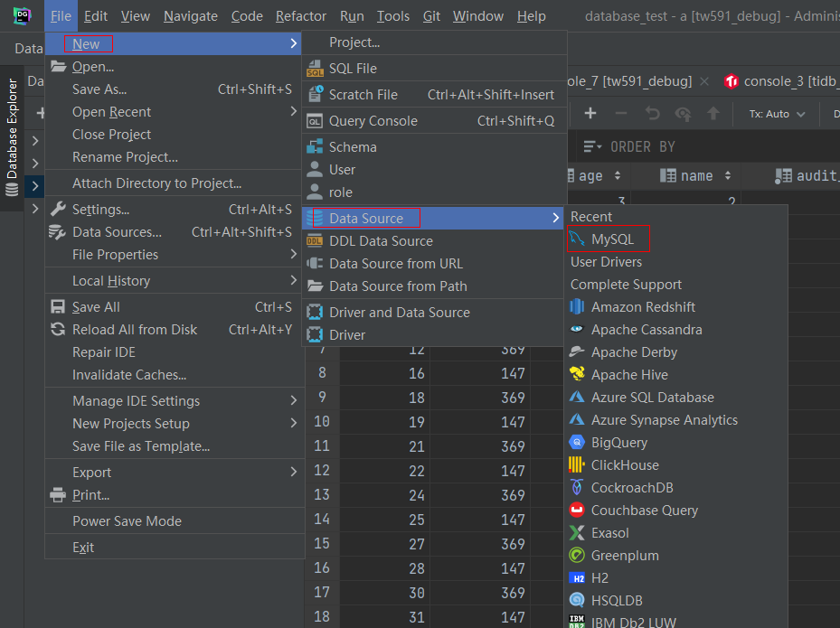Select H2 data source
This screenshot has height=628, width=840.
676,578
